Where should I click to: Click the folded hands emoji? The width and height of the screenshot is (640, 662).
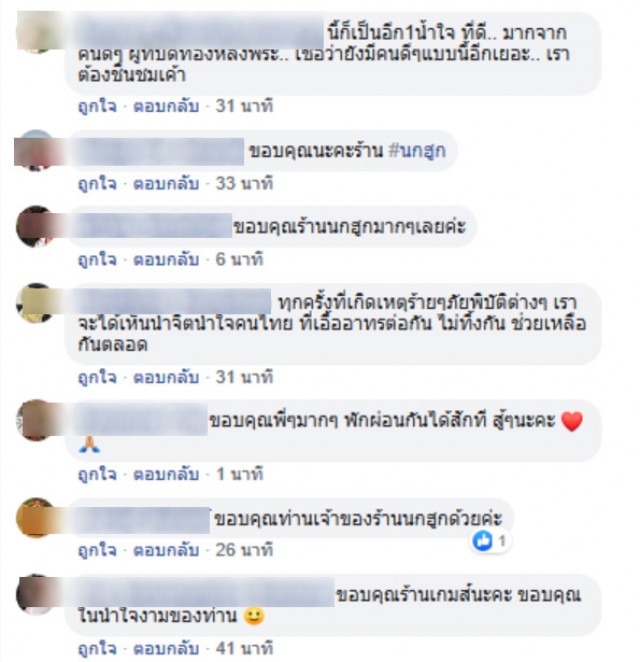pos(89,444)
